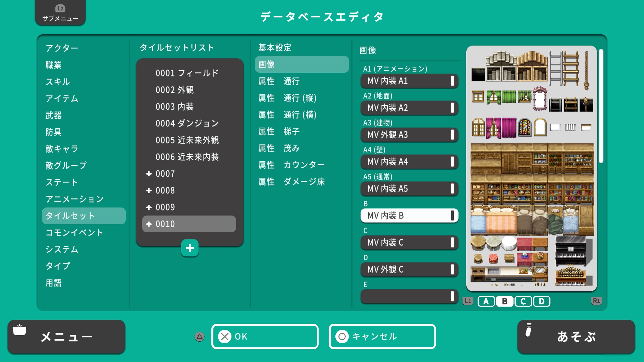Expand tileset entry 0007
The width and height of the screenshot is (644, 362).
point(149,174)
